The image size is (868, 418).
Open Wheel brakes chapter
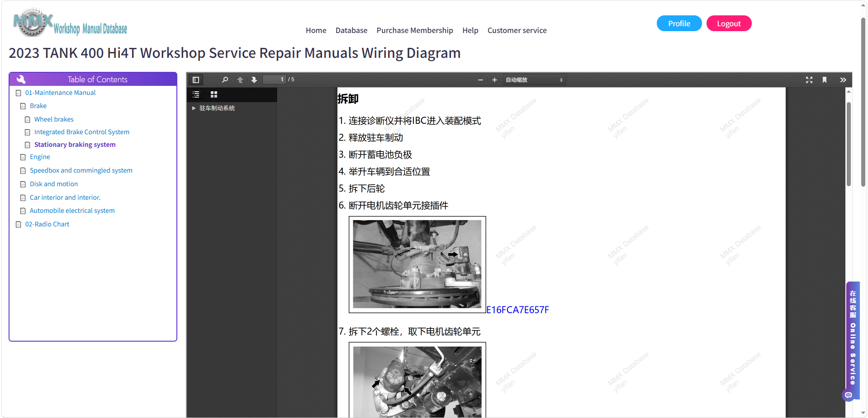(54, 119)
